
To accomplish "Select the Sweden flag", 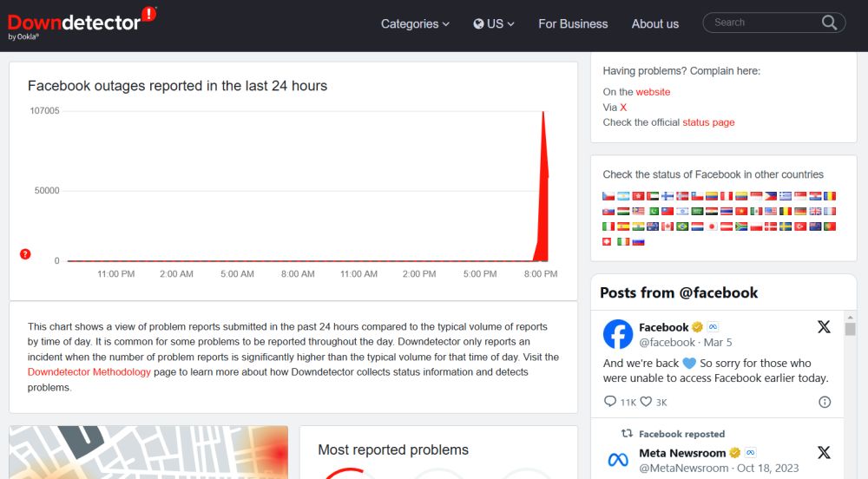I will tap(786, 226).
